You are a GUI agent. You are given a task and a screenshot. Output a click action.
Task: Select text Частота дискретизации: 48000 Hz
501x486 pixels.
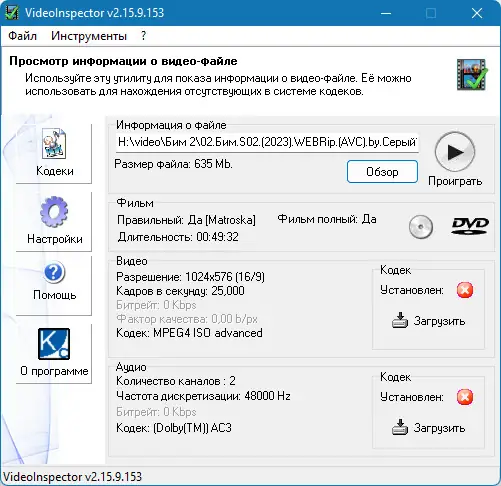[203, 396]
